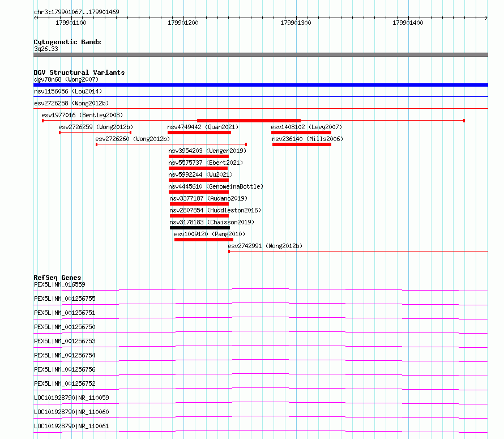Open variant nsv2807854 (Huddleston2016)

click(215, 210)
